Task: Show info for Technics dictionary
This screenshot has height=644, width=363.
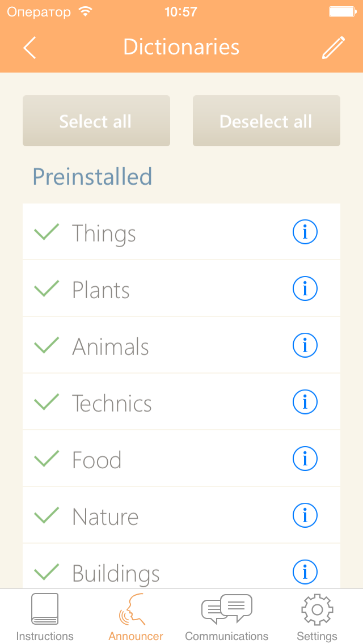Action: 305,402
